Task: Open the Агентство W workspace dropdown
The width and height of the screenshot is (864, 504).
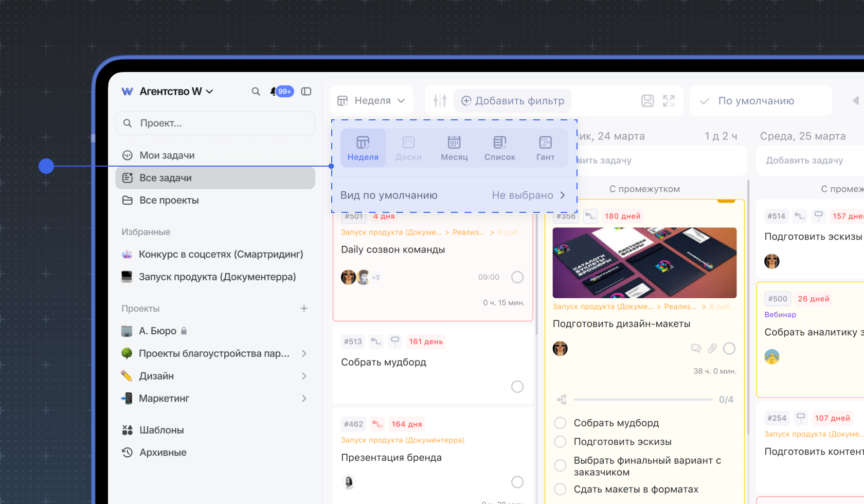Action: point(168,92)
